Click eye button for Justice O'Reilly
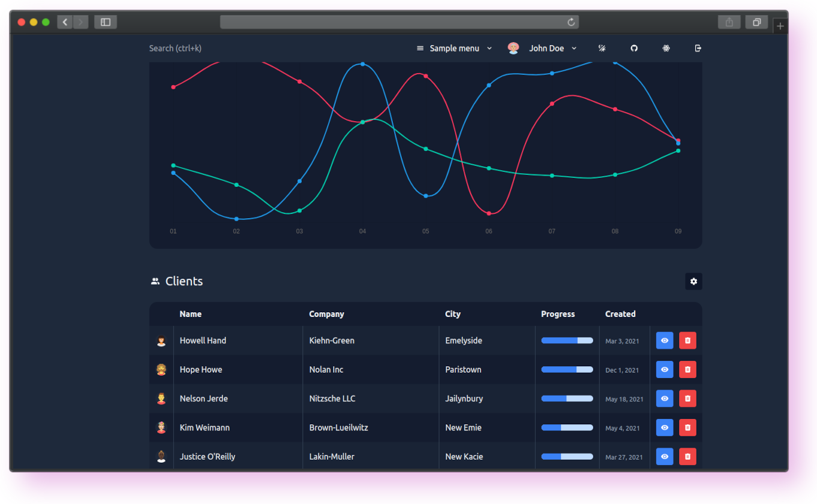Viewport: 817px width, 504px height. (665, 457)
